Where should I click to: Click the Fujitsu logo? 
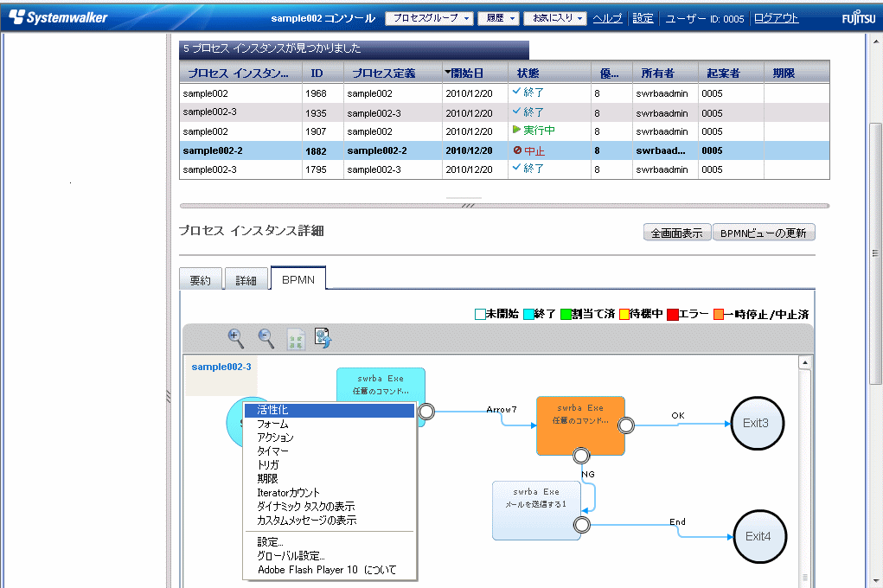tap(858, 17)
